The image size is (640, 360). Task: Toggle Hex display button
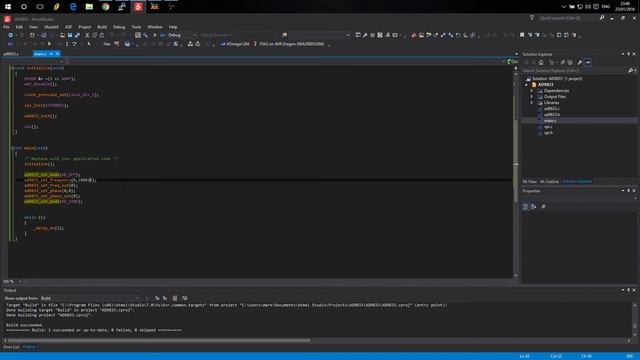(107, 44)
